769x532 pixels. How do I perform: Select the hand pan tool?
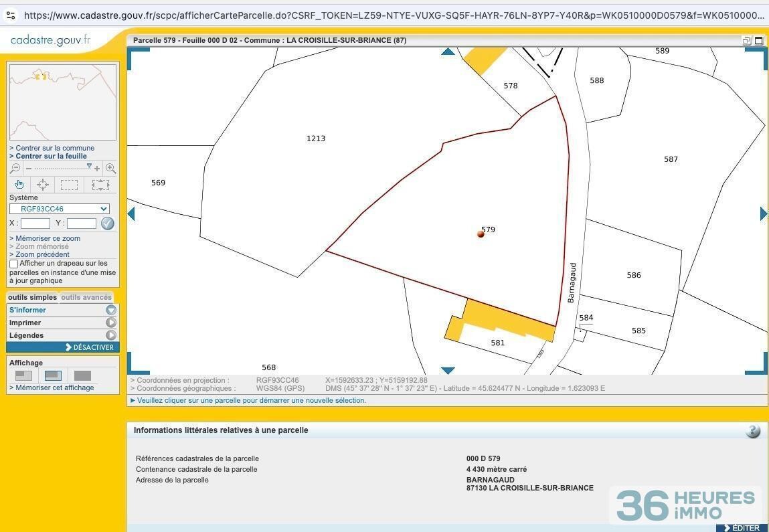pos(19,185)
